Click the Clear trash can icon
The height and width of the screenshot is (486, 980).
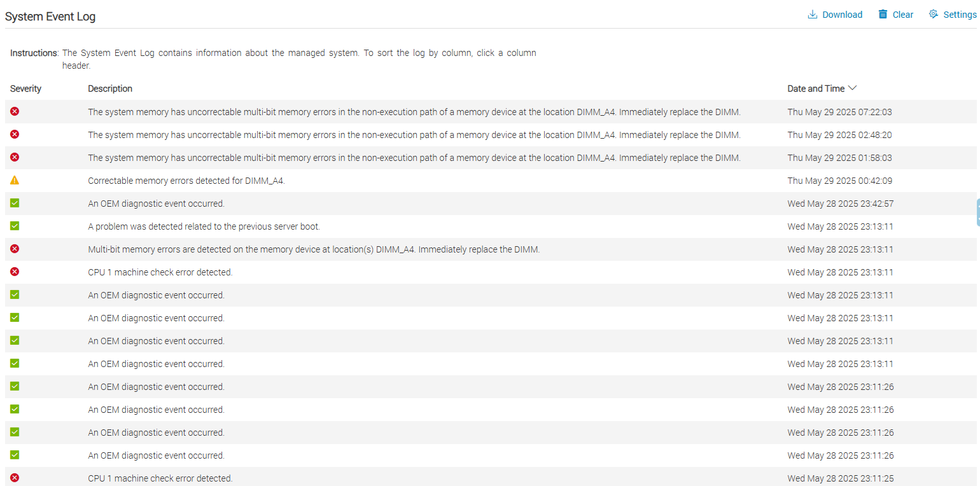pyautogui.click(x=883, y=14)
